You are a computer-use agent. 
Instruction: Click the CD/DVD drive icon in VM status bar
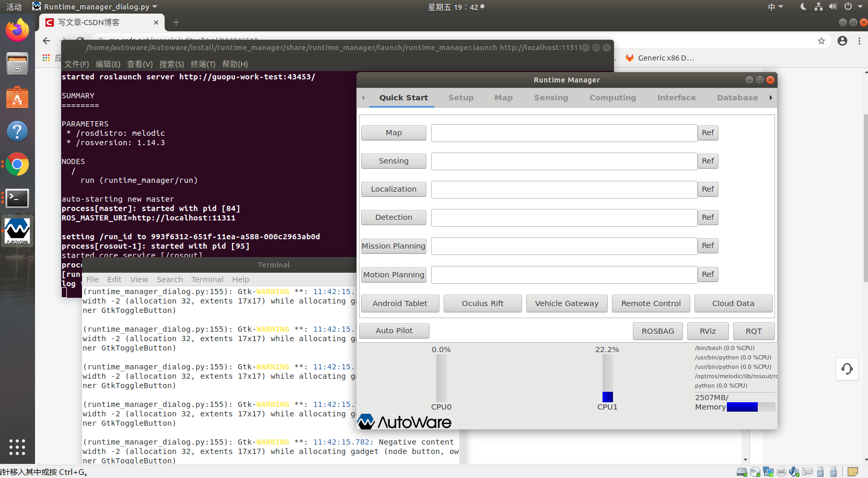755,472
